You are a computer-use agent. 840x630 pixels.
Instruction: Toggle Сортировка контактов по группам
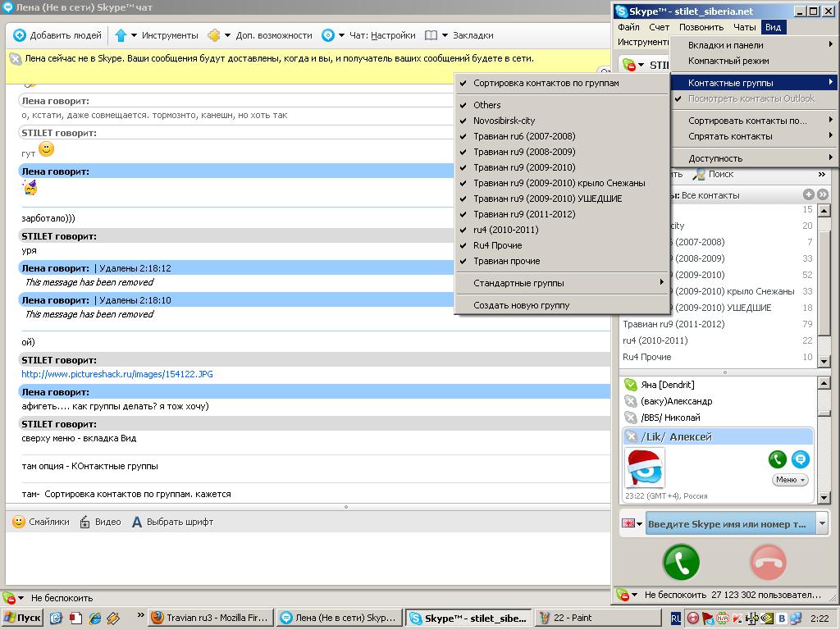tap(561, 83)
